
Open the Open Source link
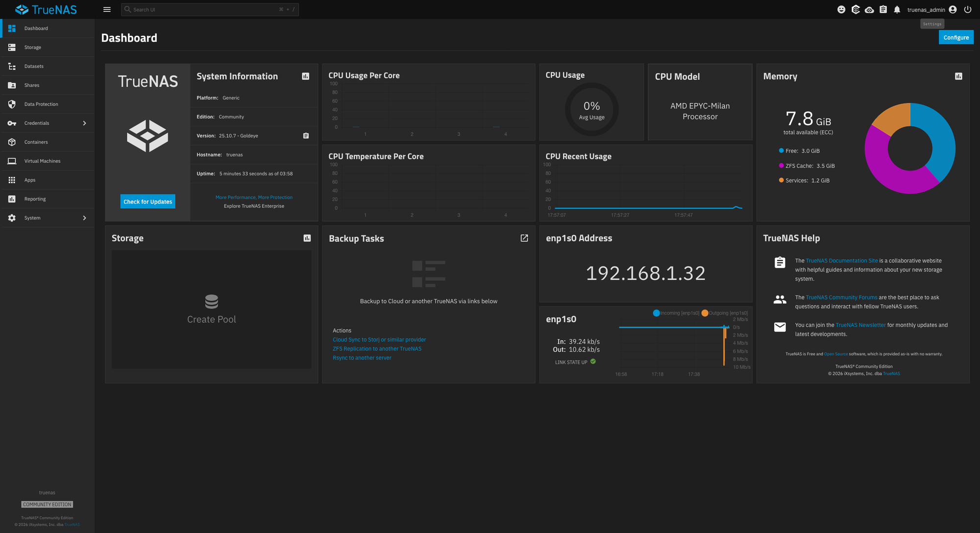coord(836,354)
